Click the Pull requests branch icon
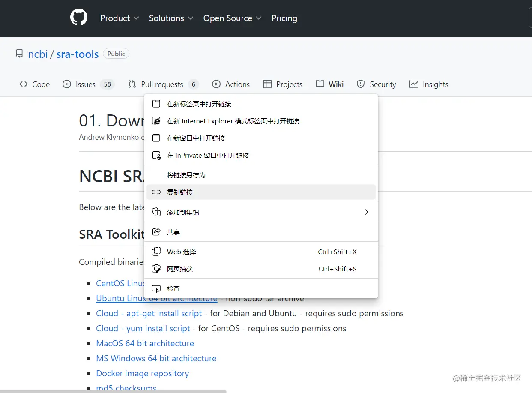The image size is (532, 393). [132, 84]
